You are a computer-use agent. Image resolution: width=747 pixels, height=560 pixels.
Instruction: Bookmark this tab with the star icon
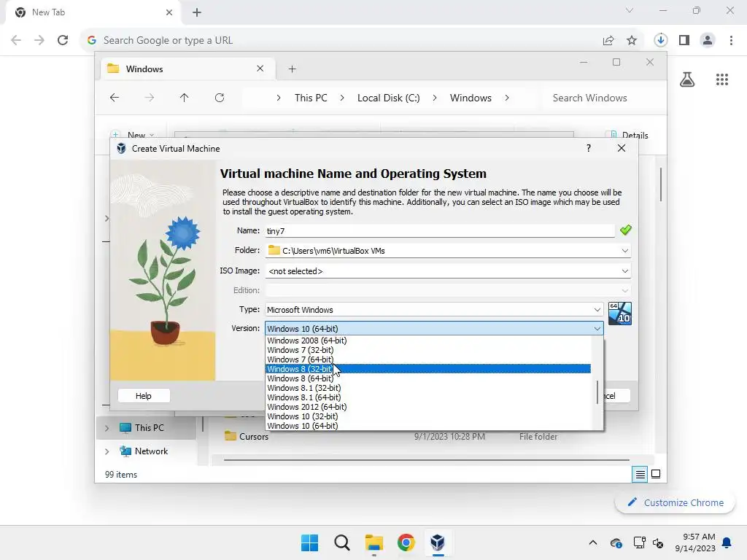click(632, 41)
